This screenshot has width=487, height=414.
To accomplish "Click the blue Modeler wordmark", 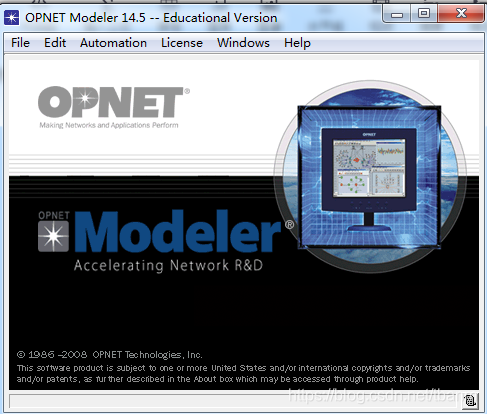I will (x=177, y=231).
